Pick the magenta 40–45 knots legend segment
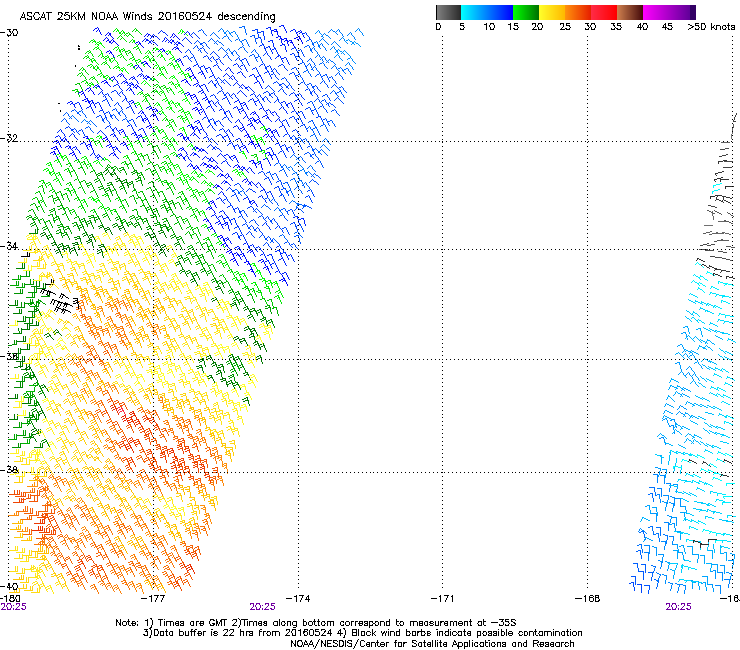Screen dimensions: 740x650 [x=656, y=12]
